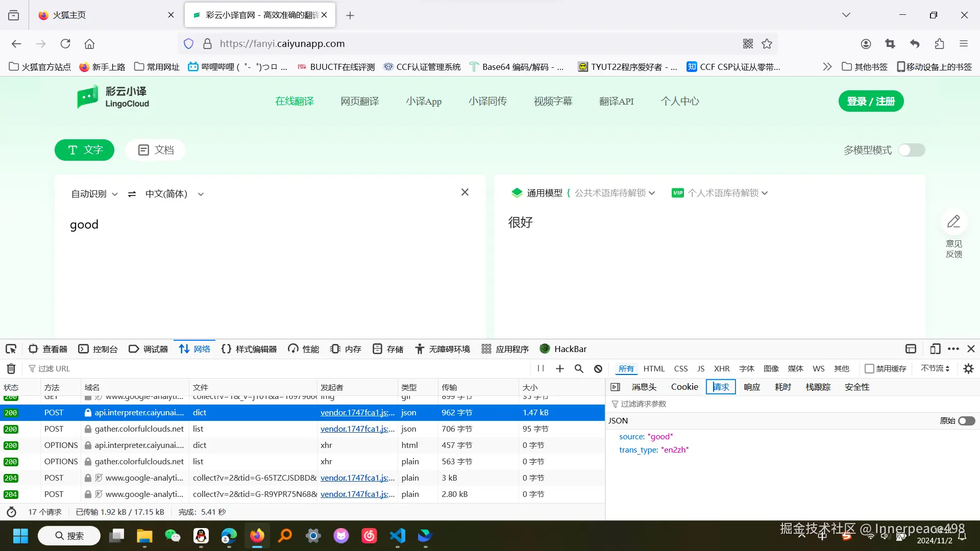The width and height of the screenshot is (980, 551).
Task: Open the 控制台 (Console) panel
Action: click(x=98, y=348)
